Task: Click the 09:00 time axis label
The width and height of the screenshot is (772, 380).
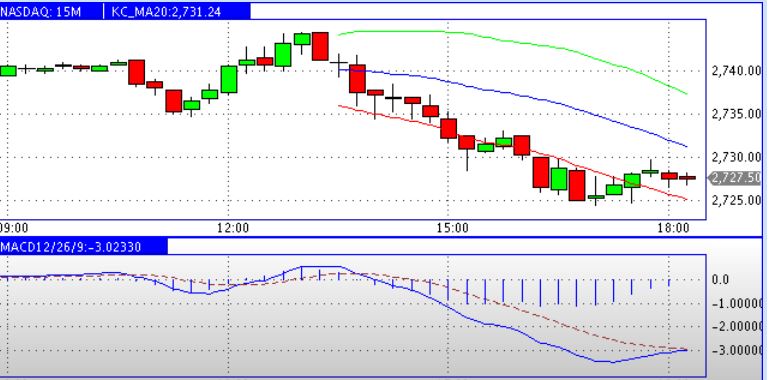Action: [x=14, y=229]
